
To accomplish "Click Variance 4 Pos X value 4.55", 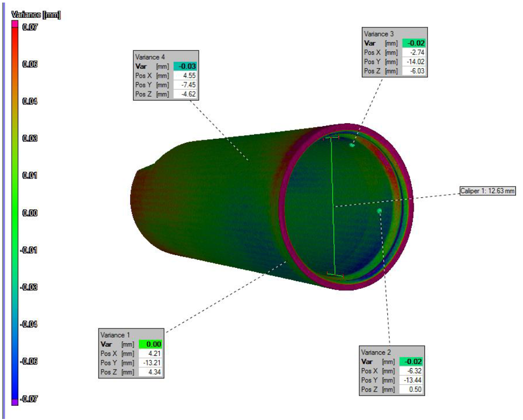I will pos(185,75).
